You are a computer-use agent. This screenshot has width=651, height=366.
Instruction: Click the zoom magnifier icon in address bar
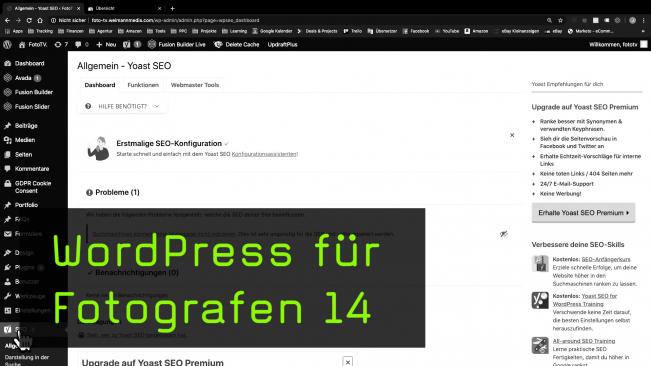click(549, 20)
